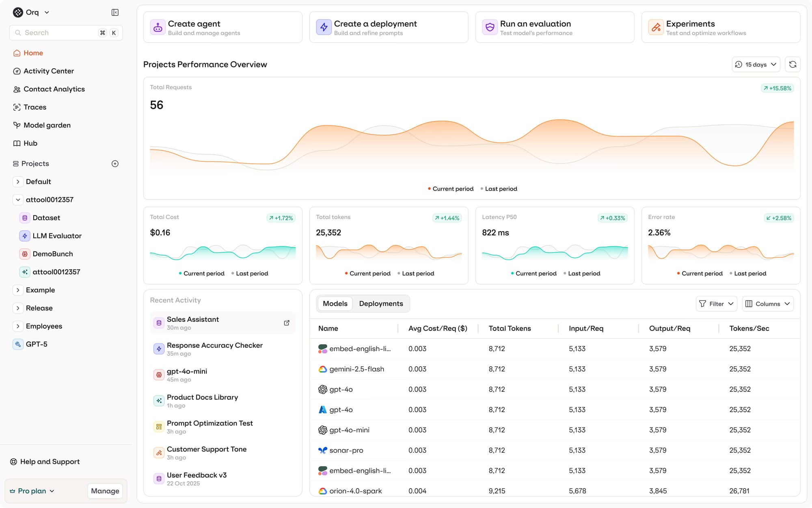
Task: Open Activity Center in the sidebar
Action: coord(48,71)
